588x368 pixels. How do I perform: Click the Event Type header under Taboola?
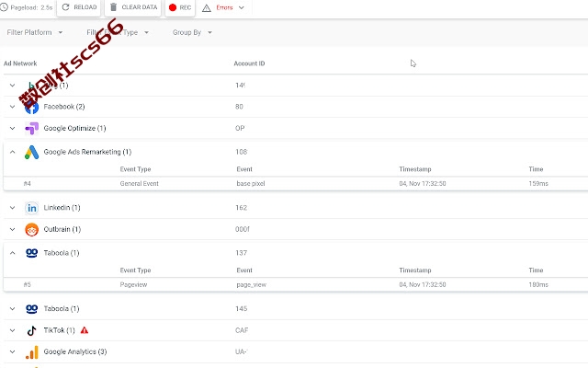pos(135,270)
